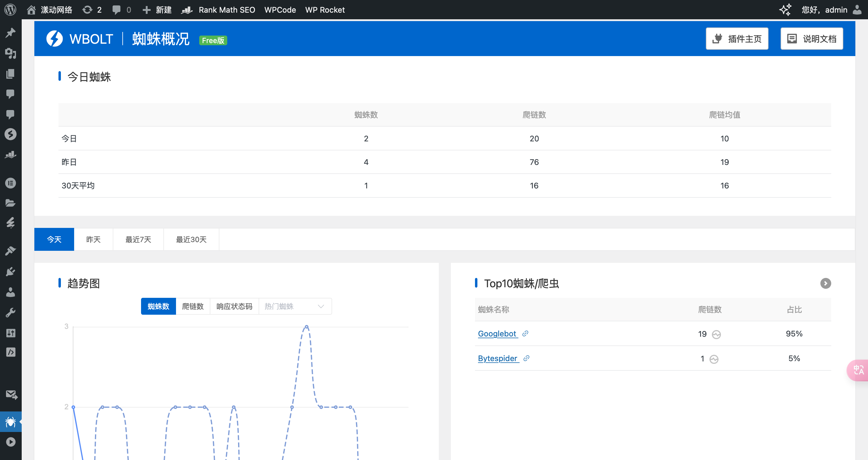The height and width of the screenshot is (460, 868).
Task: Open the Googlebot link
Action: tap(497, 334)
